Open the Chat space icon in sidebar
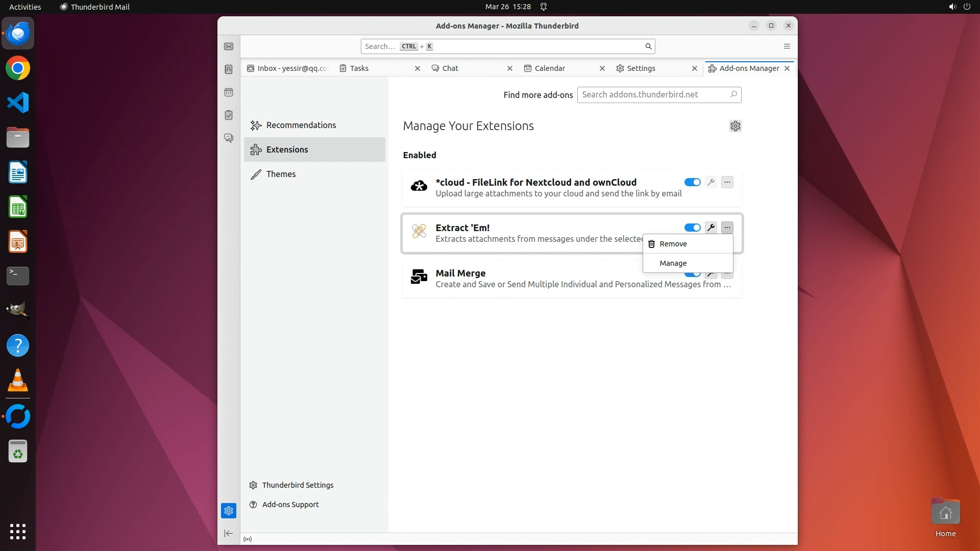980x551 pixels. pyautogui.click(x=229, y=138)
